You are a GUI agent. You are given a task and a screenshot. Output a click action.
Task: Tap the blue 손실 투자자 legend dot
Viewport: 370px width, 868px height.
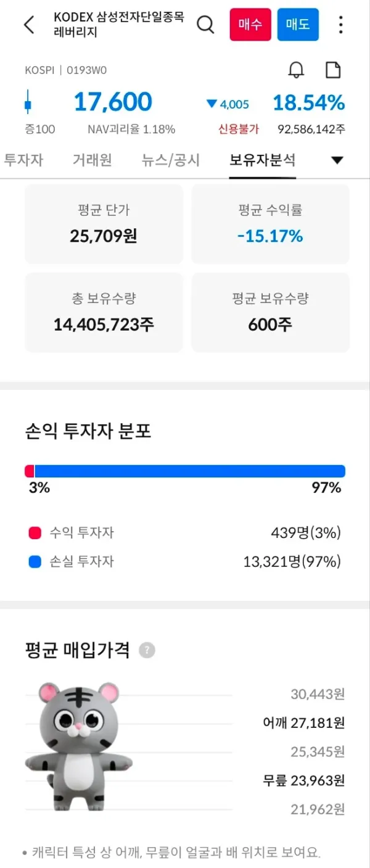coord(35,562)
